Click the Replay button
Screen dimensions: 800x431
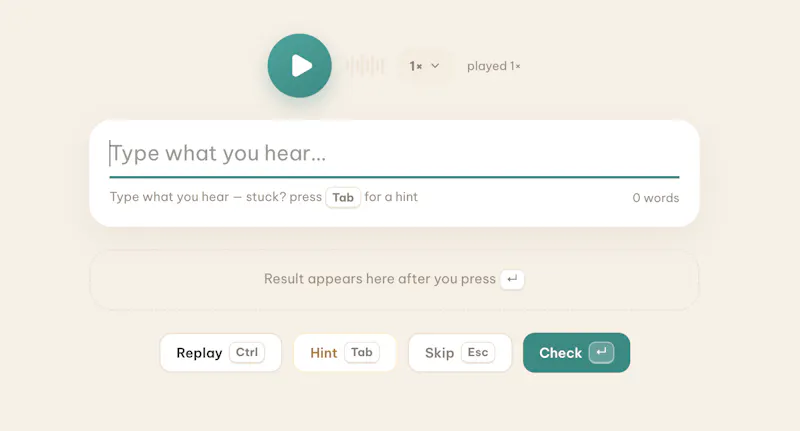(x=220, y=353)
